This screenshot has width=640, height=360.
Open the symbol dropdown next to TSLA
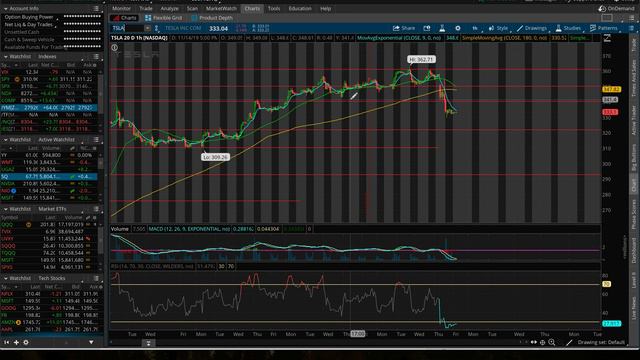coord(147,28)
